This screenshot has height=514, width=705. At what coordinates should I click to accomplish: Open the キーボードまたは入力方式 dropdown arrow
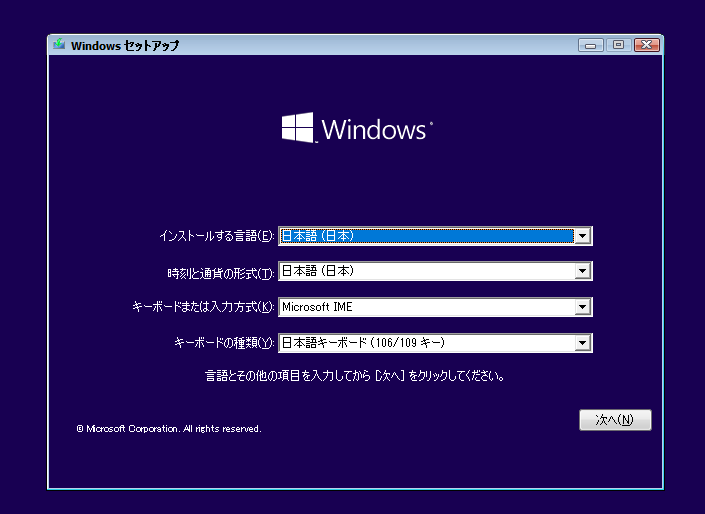point(582,307)
